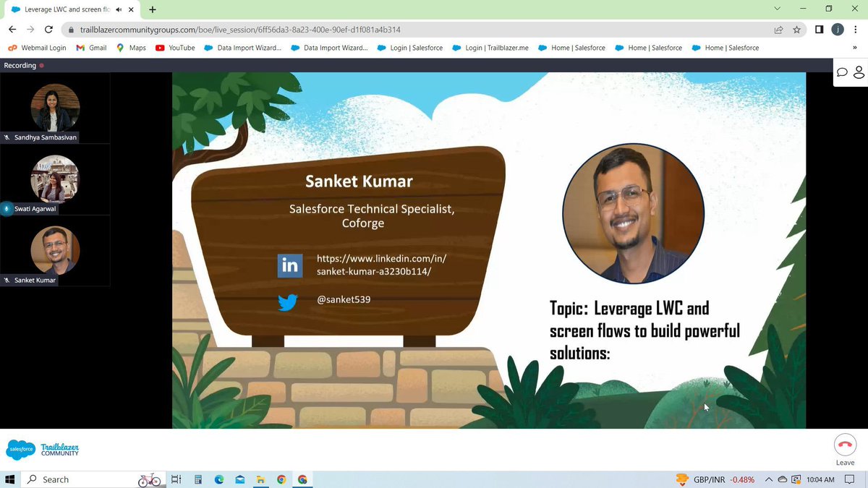Open the Chrome three-dot menu

(x=856, y=30)
